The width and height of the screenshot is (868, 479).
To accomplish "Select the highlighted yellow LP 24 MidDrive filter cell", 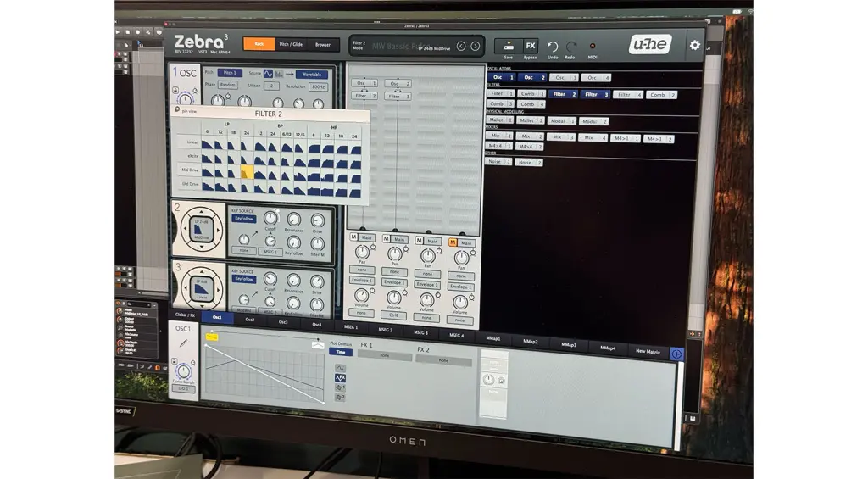I will tap(247, 172).
